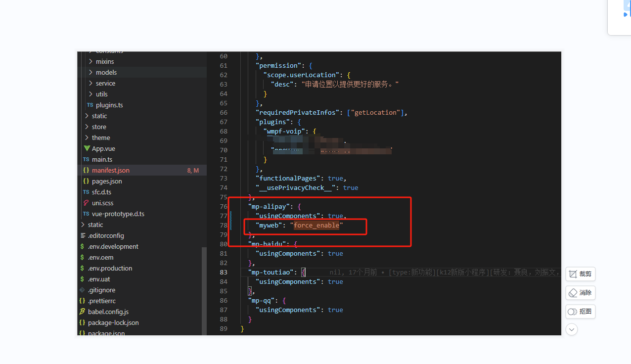Click the highlighted "force_enable" value

316,225
